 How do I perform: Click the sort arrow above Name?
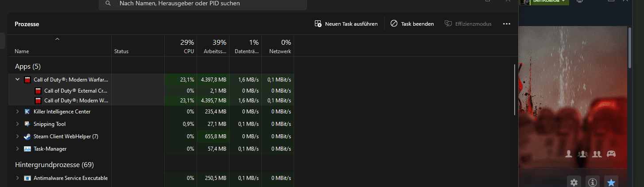[x=57, y=39]
